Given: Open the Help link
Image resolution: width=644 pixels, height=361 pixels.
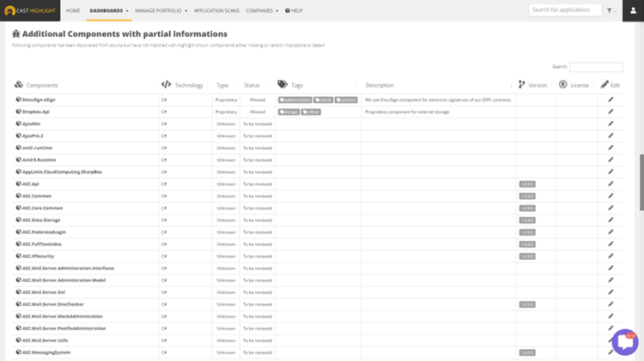Looking at the screenshot, I should pos(294,11).
